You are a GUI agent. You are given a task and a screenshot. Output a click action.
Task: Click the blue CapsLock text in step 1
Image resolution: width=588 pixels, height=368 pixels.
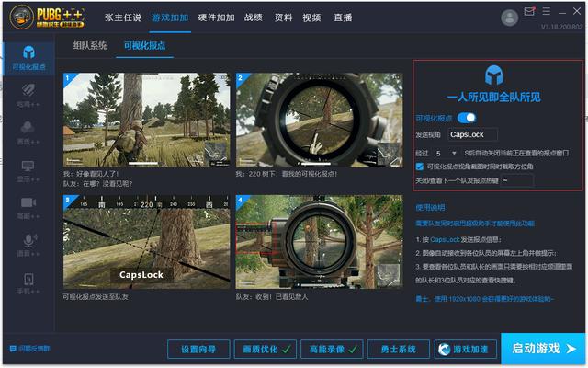click(x=445, y=239)
